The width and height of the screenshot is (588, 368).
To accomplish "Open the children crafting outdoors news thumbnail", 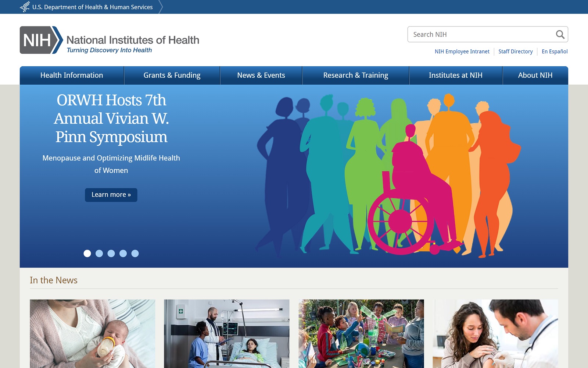I will 361,334.
